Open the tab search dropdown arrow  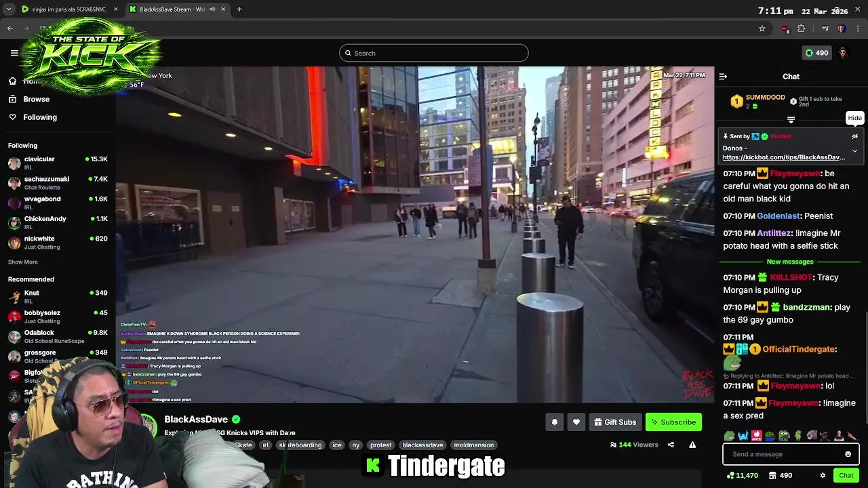coord(8,9)
